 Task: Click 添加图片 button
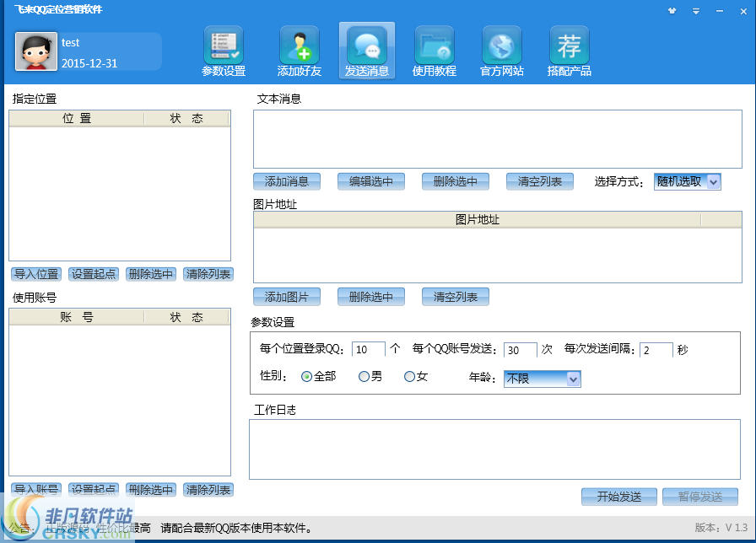(287, 297)
